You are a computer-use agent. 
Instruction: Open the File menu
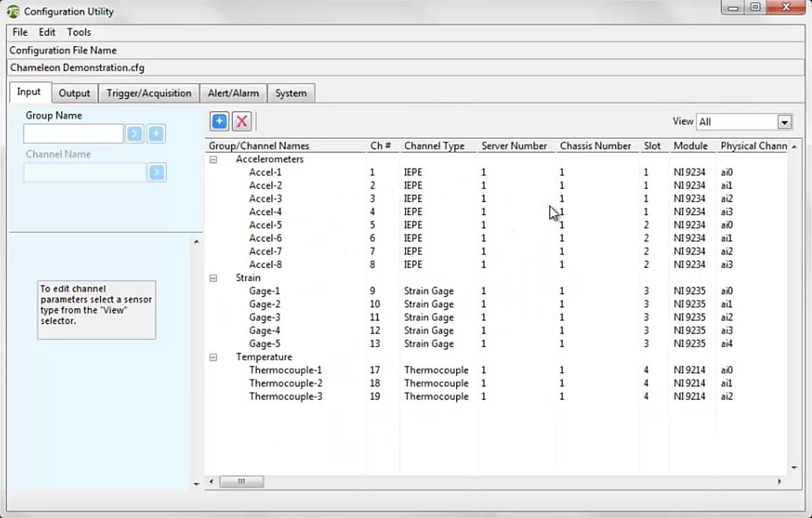tap(20, 32)
